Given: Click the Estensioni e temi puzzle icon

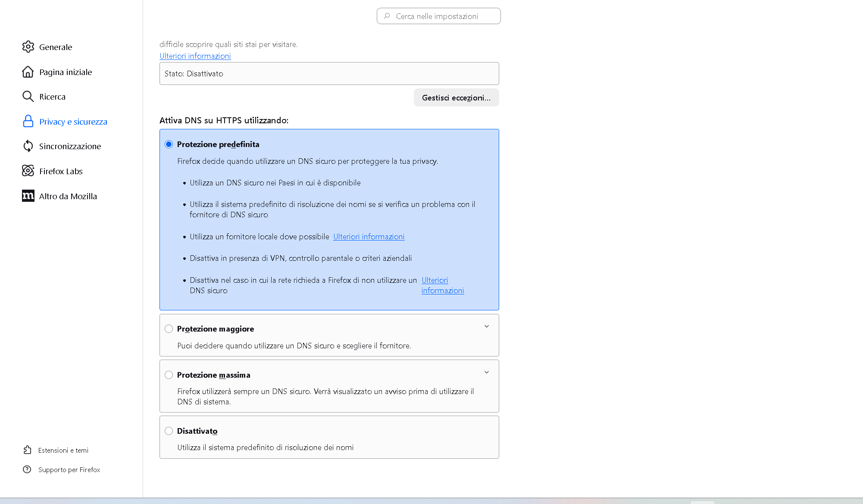Looking at the screenshot, I should pos(27,450).
